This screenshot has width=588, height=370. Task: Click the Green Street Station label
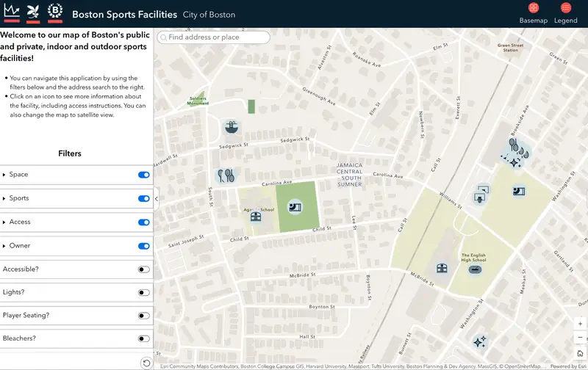point(510,48)
